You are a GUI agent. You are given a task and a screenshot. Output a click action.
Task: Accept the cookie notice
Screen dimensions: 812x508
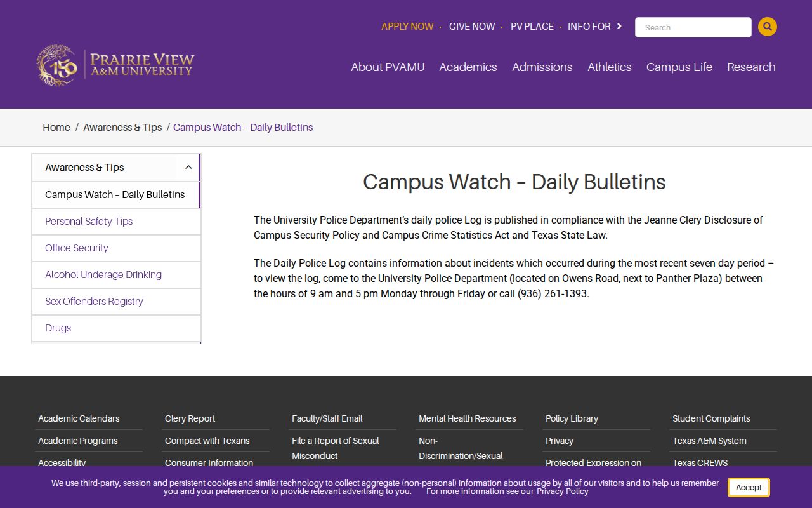pos(749,487)
